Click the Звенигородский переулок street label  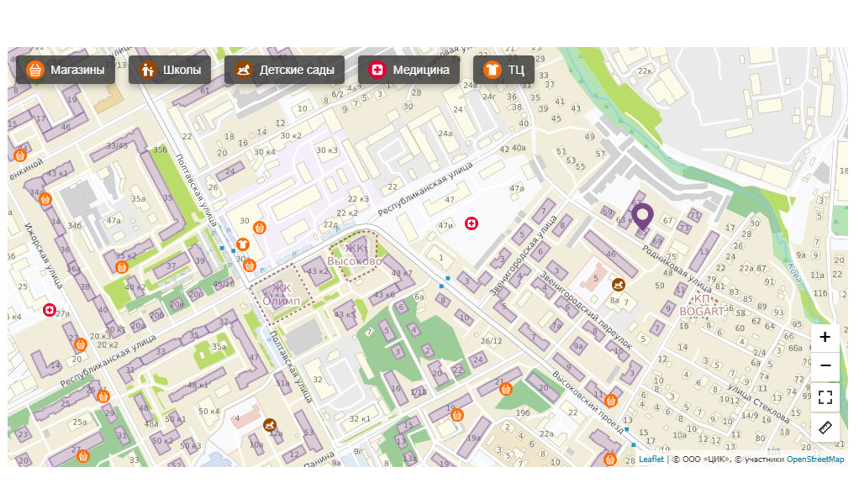(x=586, y=310)
